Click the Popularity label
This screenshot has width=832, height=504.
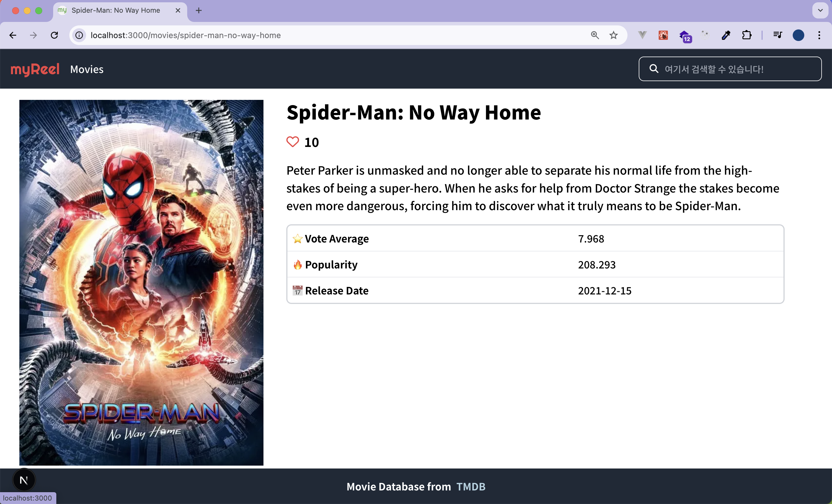(331, 264)
